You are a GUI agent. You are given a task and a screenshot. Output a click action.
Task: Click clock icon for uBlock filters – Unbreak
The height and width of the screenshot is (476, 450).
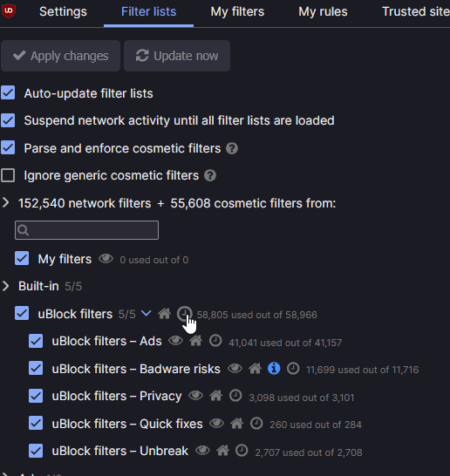click(242, 451)
